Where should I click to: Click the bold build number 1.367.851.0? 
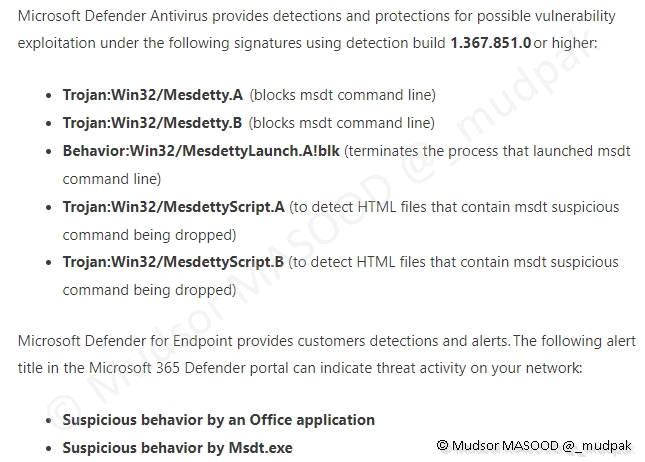pyautogui.click(x=490, y=45)
